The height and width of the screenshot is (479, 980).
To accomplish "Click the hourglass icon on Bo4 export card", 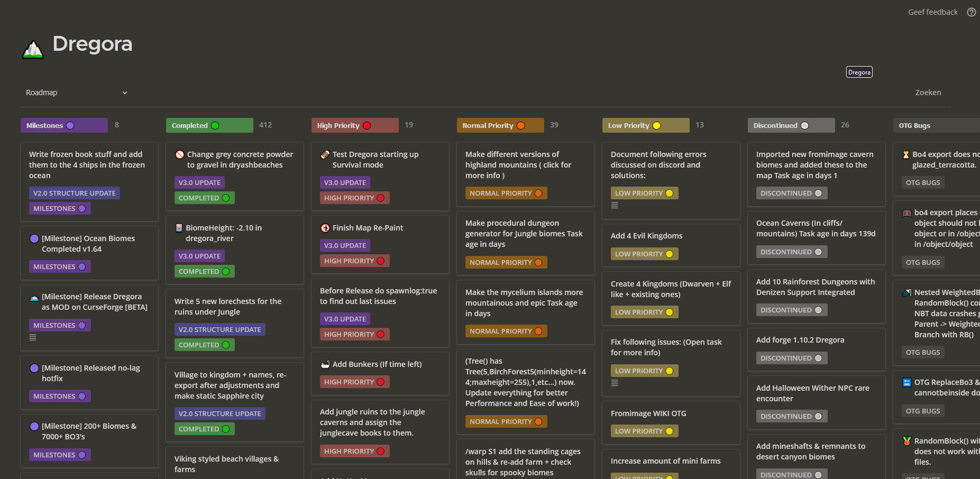I will click(x=906, y=154).
